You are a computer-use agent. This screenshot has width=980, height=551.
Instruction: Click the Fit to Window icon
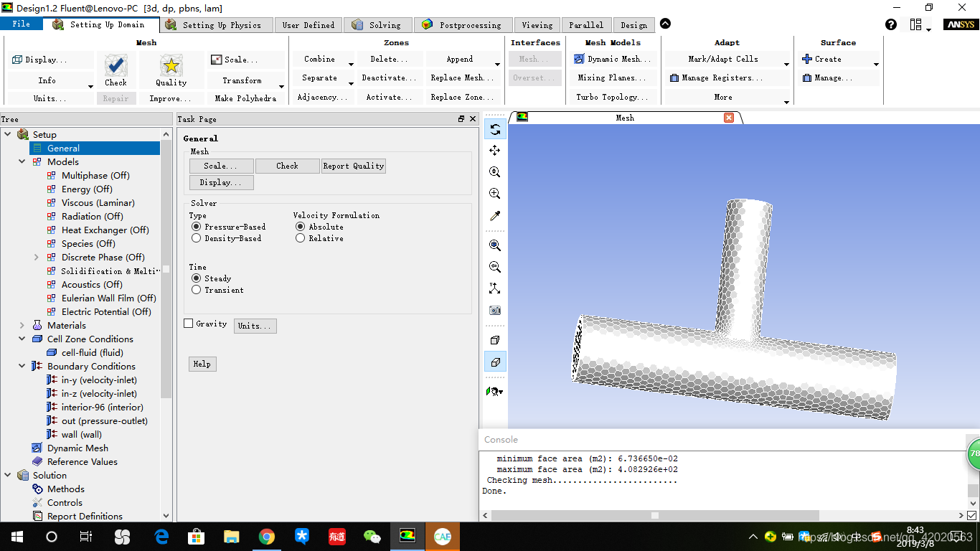click(495, 245)
